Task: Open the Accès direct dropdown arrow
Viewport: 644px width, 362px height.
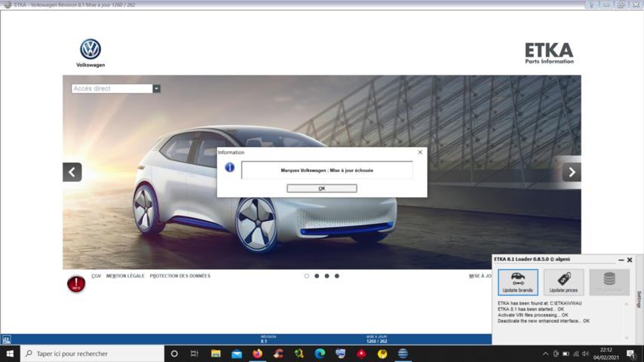Action: [157, 88]
